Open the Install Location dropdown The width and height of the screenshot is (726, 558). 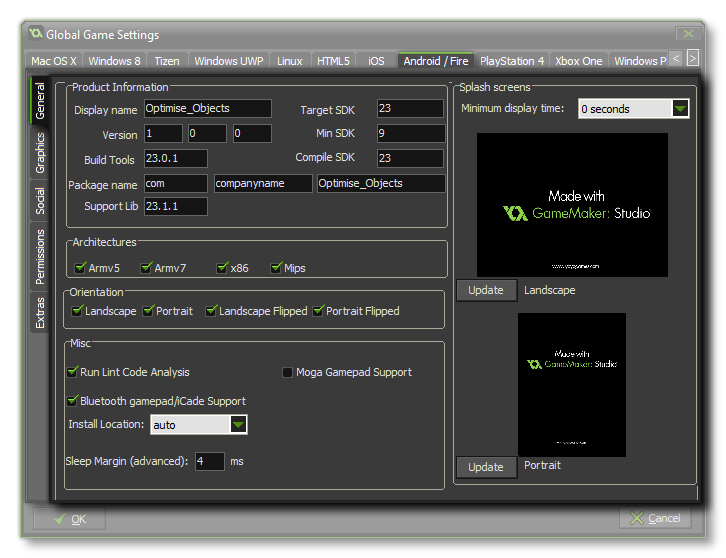pos(238,425)
